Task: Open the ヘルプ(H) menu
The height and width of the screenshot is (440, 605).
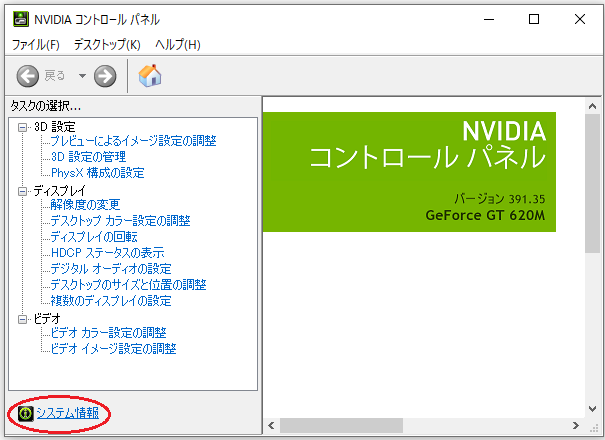Action: coord(177,45)
